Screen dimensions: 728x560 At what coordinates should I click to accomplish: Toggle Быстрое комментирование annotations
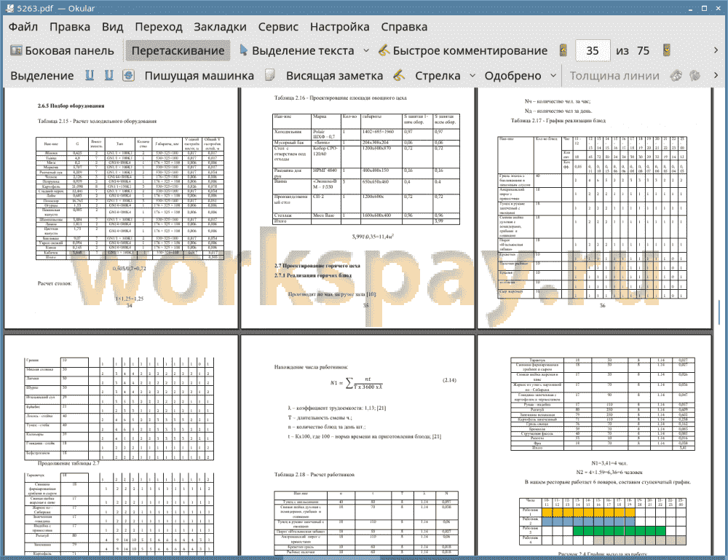[x=463, y=51]
